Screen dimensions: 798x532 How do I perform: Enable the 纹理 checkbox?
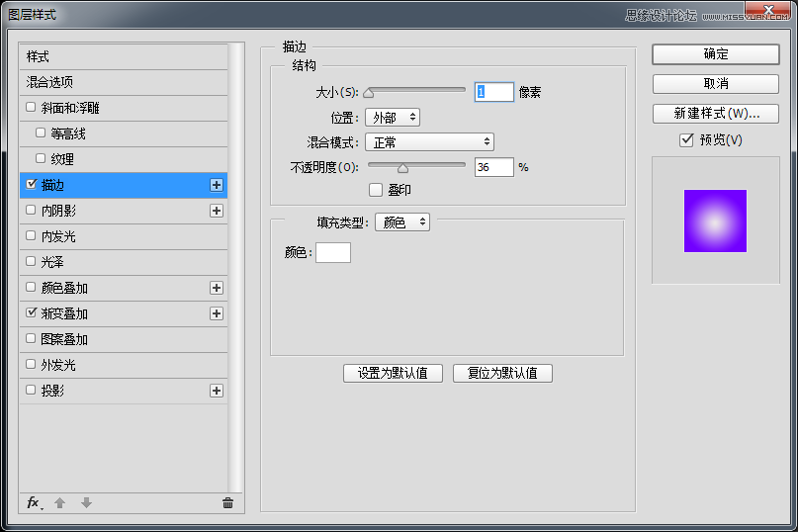click(41, 158)
